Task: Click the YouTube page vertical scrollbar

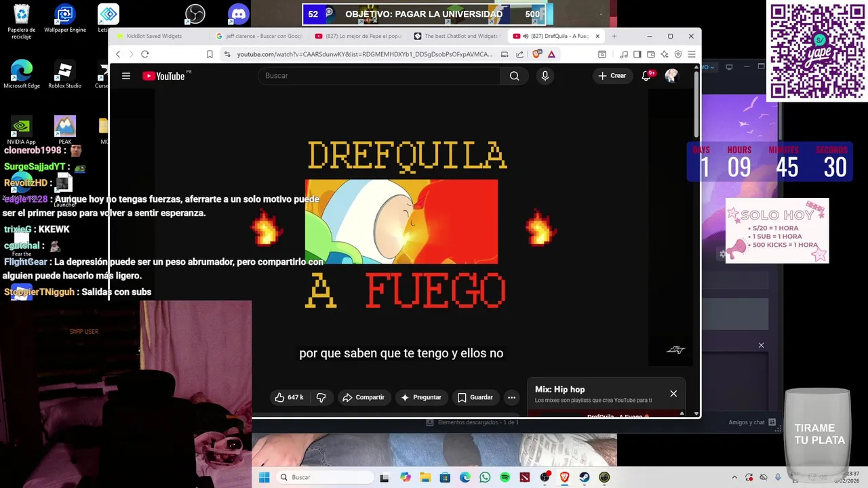Action: click(696, 105)
